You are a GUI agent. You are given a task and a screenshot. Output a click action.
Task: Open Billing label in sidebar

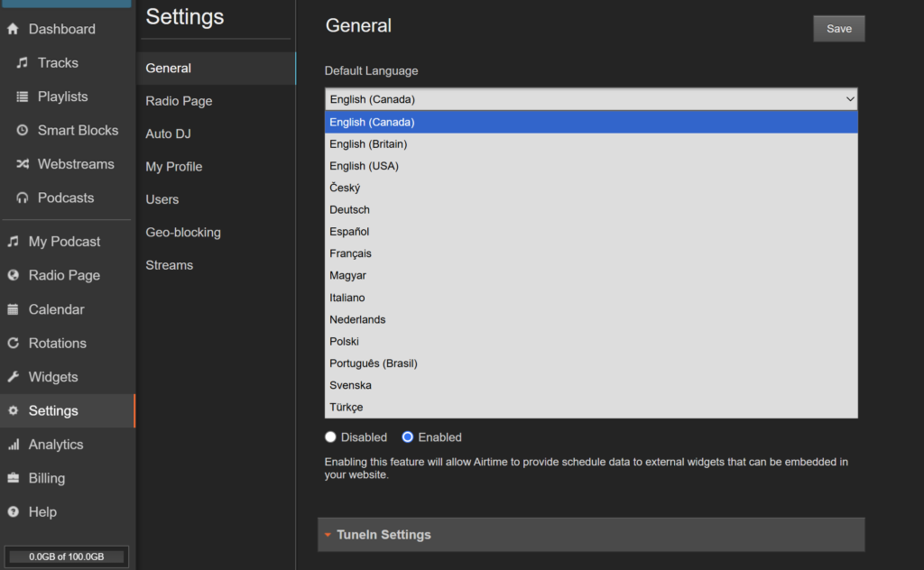click(47, 478)
